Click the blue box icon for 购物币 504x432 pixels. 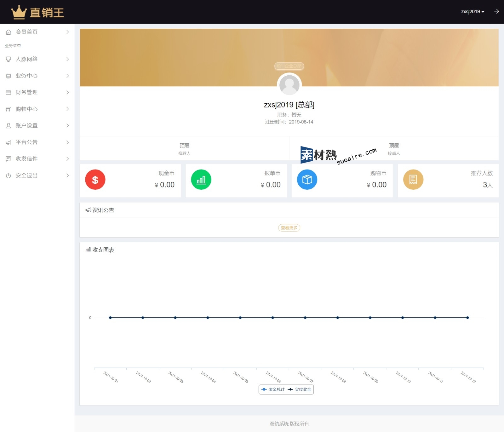307,180
